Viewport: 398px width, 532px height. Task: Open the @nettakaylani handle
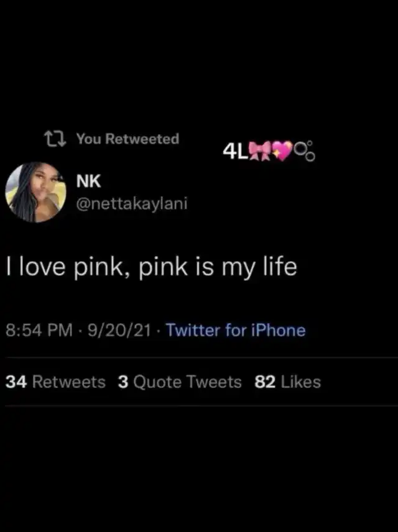pyautogui.click(x=132, y=204)
